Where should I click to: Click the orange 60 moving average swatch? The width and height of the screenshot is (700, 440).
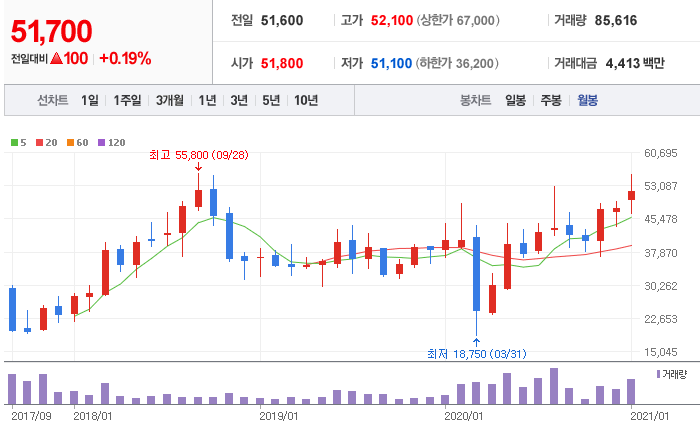71,143
